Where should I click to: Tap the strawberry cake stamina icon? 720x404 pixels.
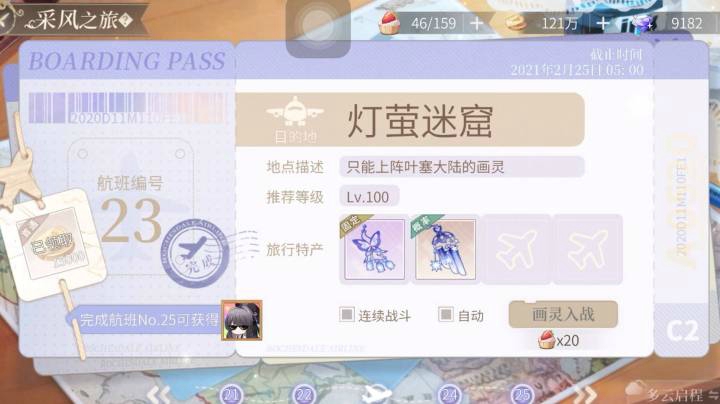tap(389, 22)
